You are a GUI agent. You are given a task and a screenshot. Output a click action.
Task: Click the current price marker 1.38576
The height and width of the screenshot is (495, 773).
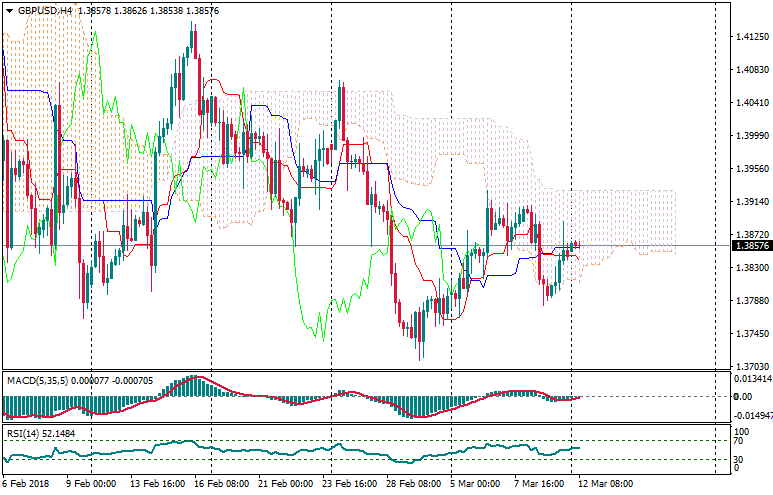[750, 245]
